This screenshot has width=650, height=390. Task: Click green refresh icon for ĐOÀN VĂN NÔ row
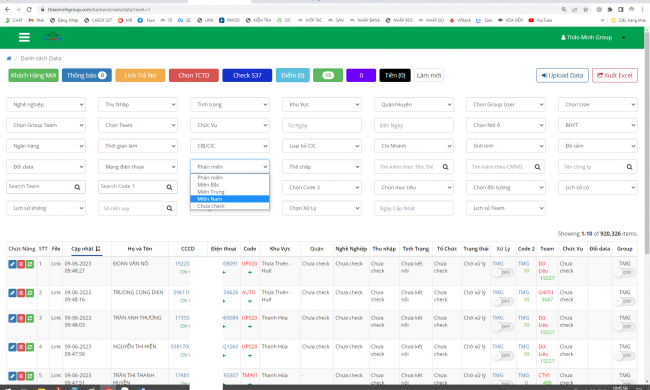pyautogui.click(x=30, y=264)
